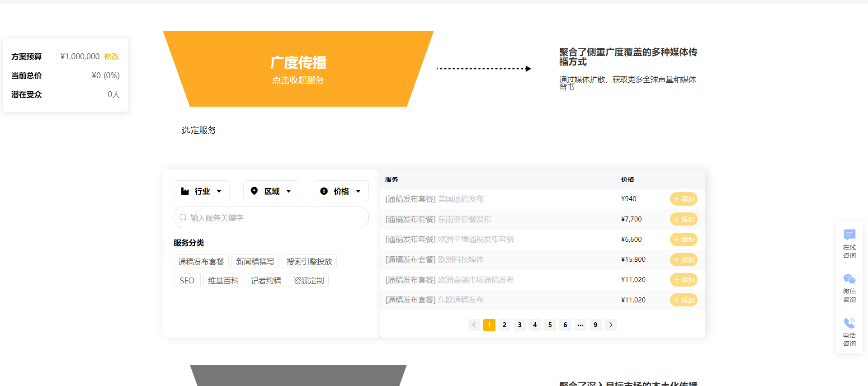Click the 当前总价 label

click(27, 75)
